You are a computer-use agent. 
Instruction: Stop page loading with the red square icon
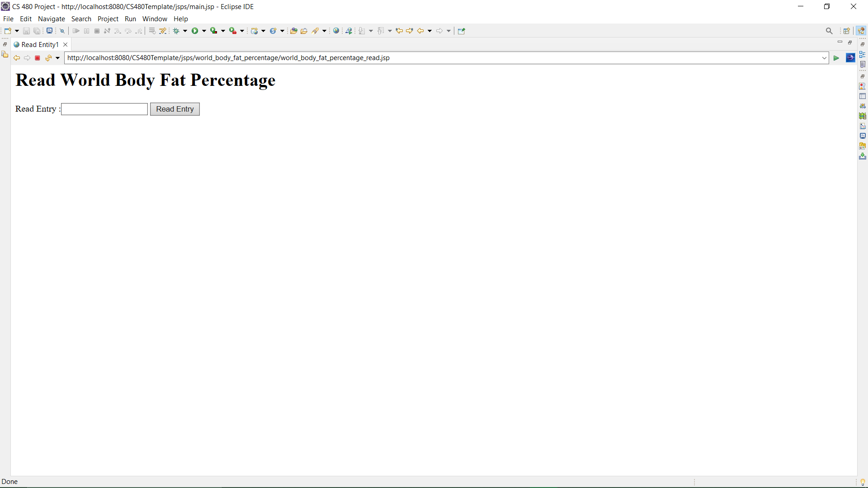click(38, 58)
